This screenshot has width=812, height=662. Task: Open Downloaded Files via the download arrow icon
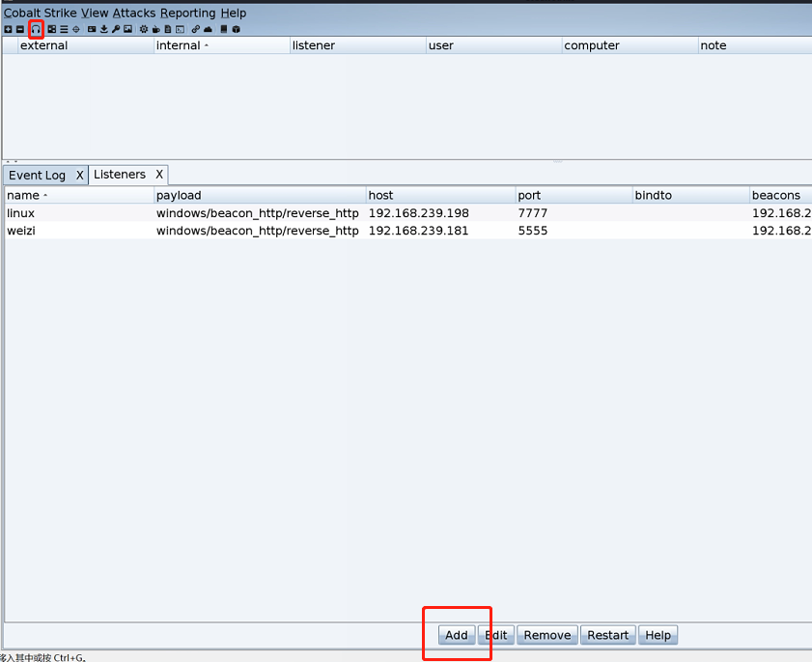click(x=104, y=29)
